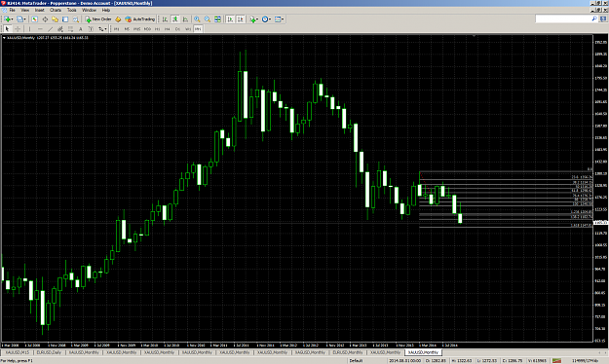The width and height of the screenshot is (609, 364).
Task: Select the Horizontal Line tool
Action: tap(40, 29)
